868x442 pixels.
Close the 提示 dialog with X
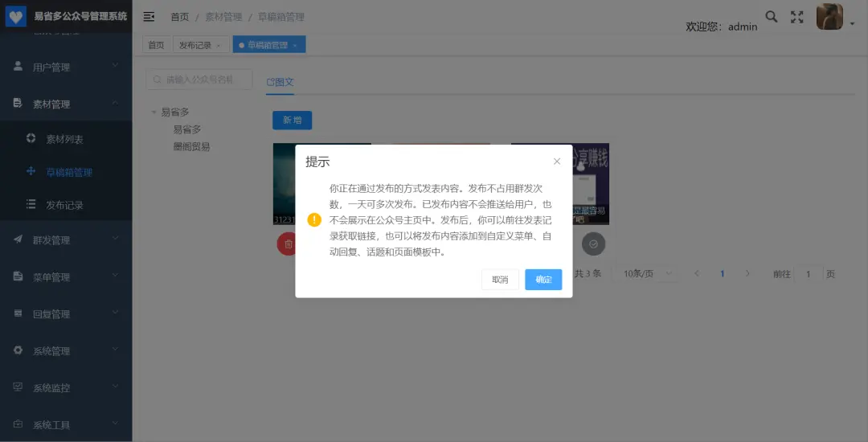coord(557,161)
